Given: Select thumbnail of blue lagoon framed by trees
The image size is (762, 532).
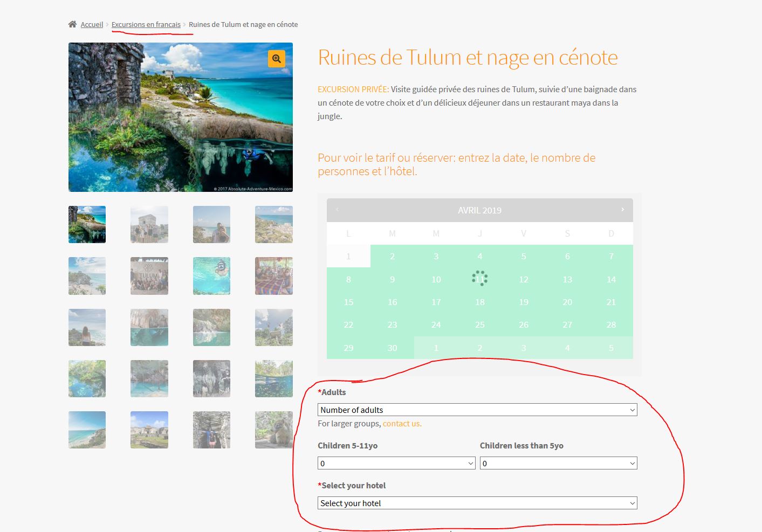Looking at the screenshot, I should tap(87, 378).
